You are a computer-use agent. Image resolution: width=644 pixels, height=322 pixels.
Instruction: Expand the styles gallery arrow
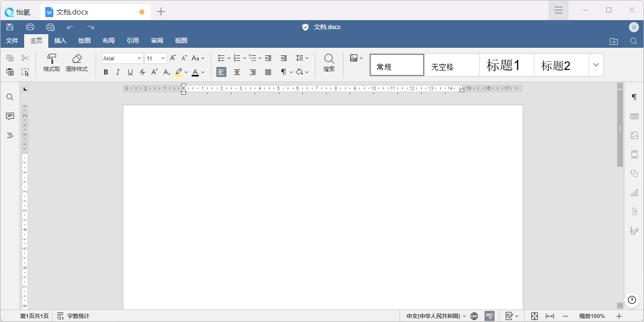pyautogui.click(x=596, y=65)
